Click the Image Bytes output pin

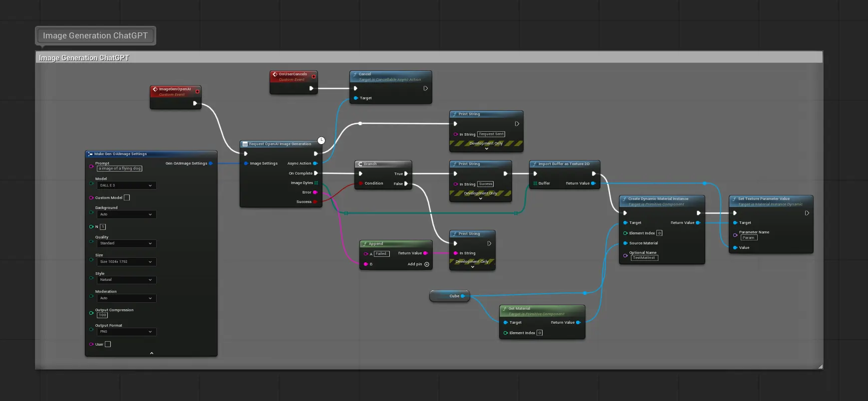[x=316, y=183]
